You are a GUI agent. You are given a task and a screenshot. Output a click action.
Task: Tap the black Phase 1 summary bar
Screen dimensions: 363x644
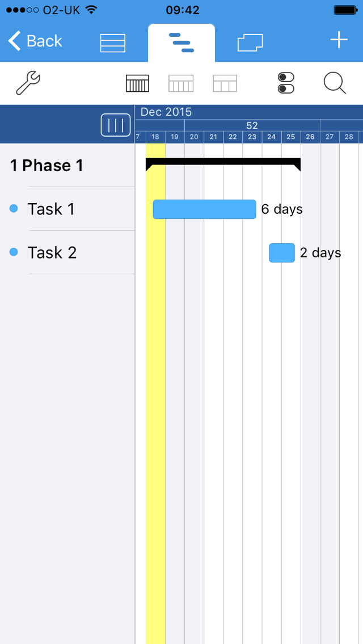pyautogui.click(x=223, y=162)
